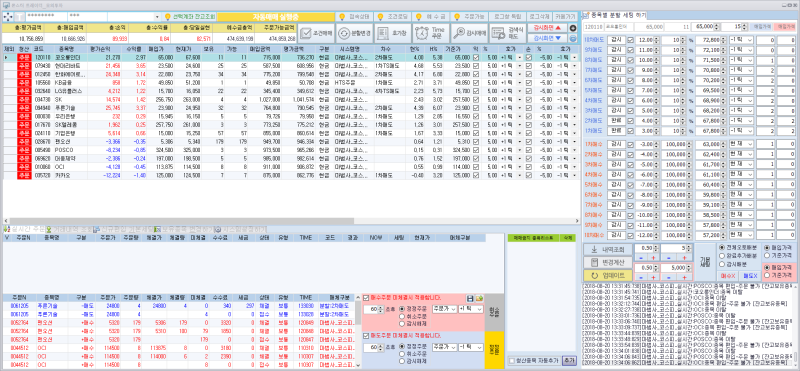Open 감시매매 with the magnifier icon
The width and height of the screenshot is (800, 371).
pyautogui.click(x=469, y=33)
